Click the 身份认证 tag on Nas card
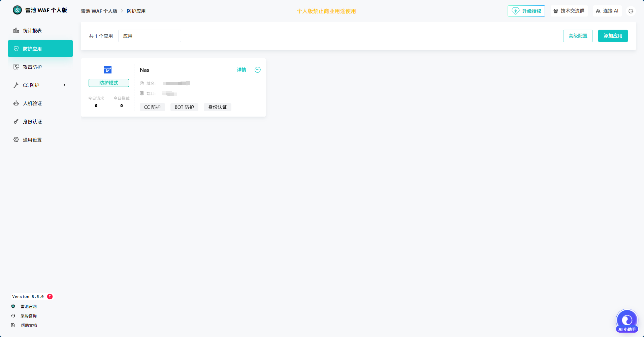 [x=218, y=107]
